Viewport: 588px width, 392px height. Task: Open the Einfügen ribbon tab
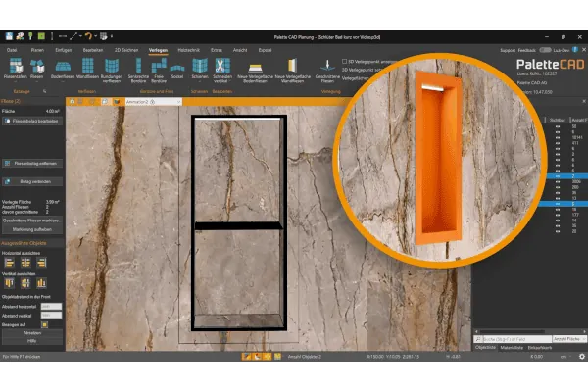64,50
